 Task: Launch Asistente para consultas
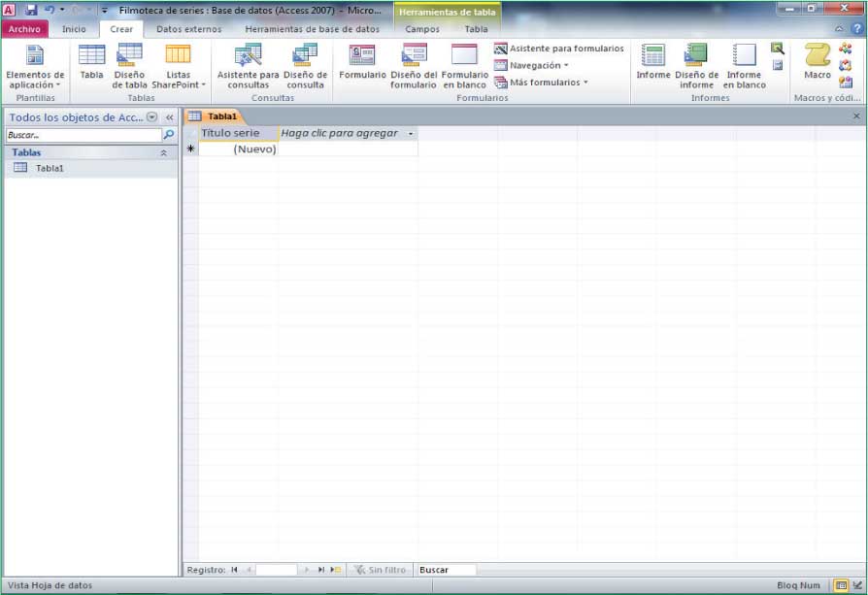point(248,64)
